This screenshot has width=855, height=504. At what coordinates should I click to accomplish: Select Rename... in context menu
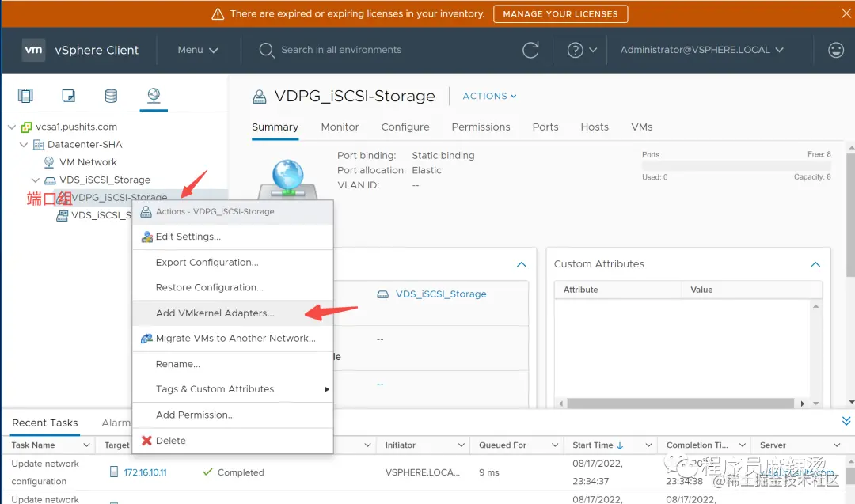tap(233, 364)
